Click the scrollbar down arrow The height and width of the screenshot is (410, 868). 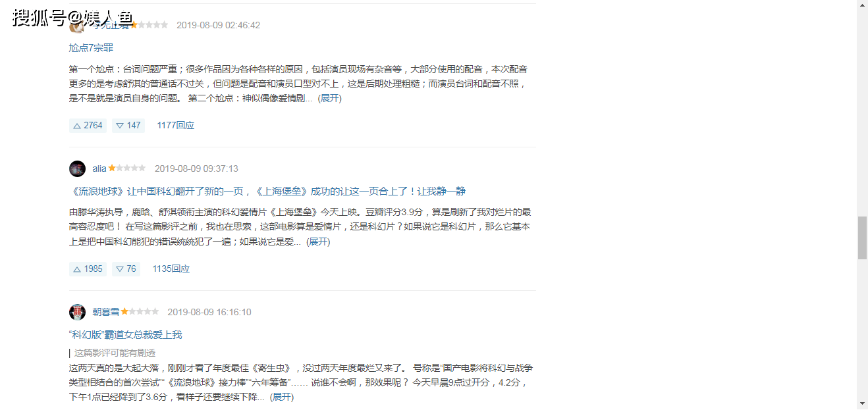[862, 403]
